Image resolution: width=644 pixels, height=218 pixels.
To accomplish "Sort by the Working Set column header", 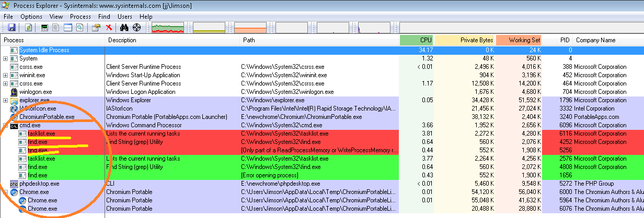I will [519, 40].
